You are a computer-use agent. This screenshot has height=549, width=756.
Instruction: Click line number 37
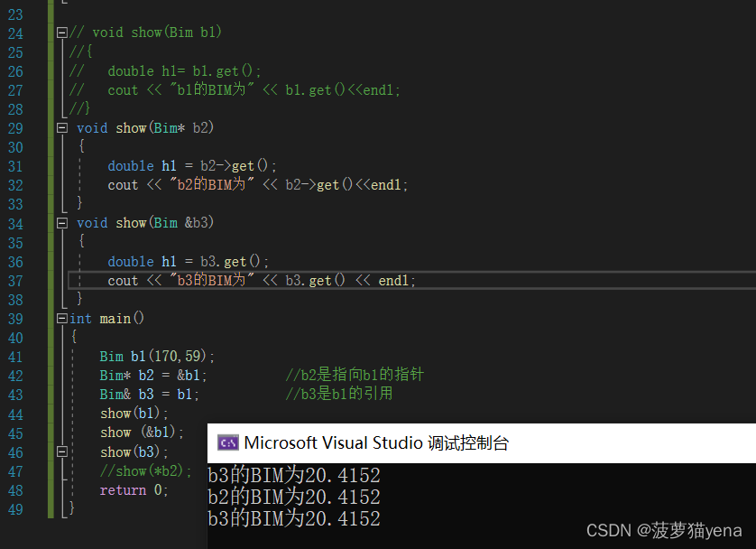coord(15,281)
